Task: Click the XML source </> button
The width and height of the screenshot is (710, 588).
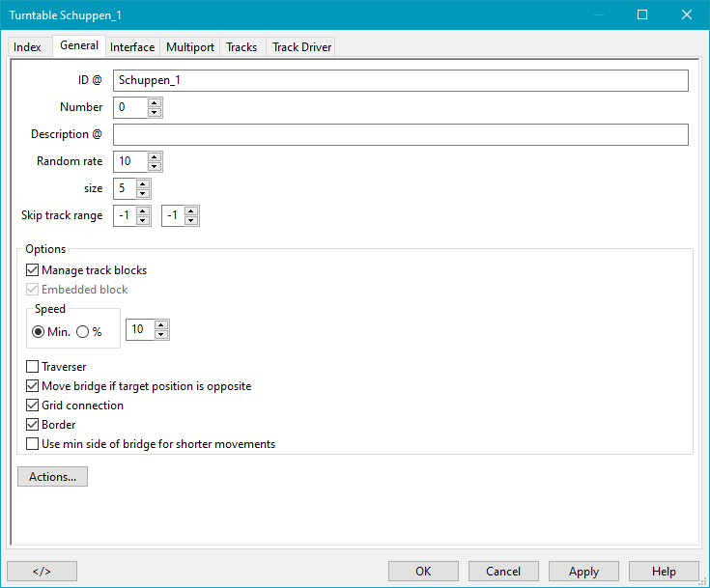Action: tap(42, 572)
